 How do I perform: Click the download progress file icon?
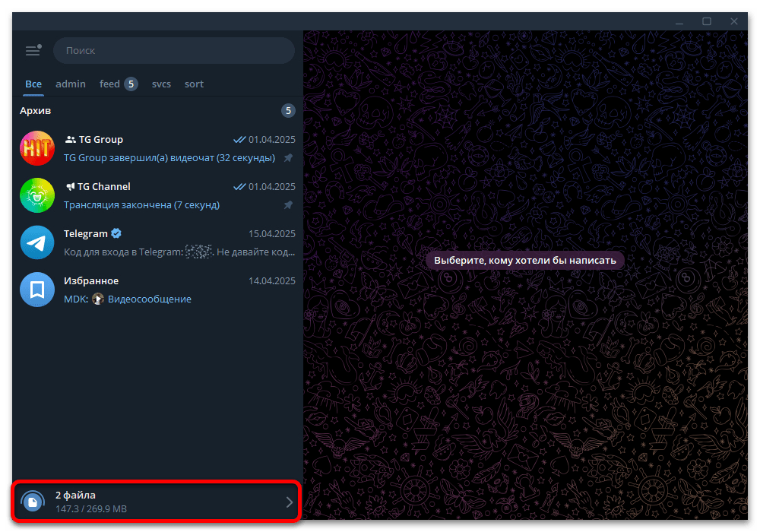[33, 502]
